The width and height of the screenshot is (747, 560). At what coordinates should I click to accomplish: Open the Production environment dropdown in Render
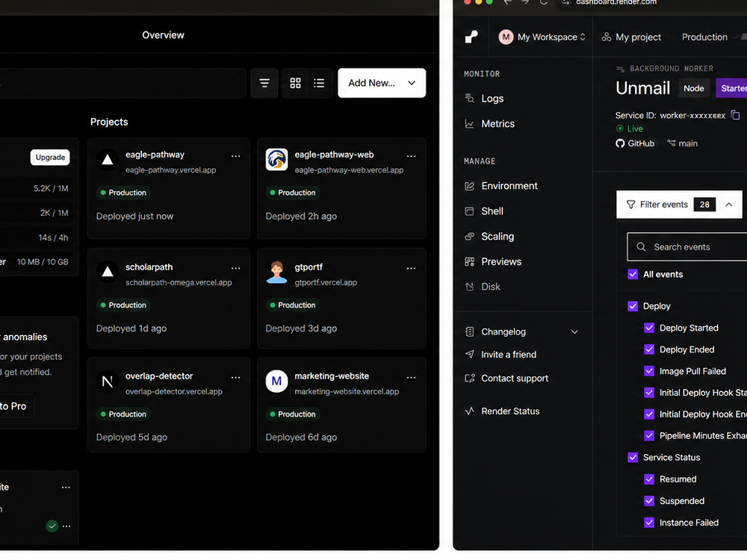[709, 37]
